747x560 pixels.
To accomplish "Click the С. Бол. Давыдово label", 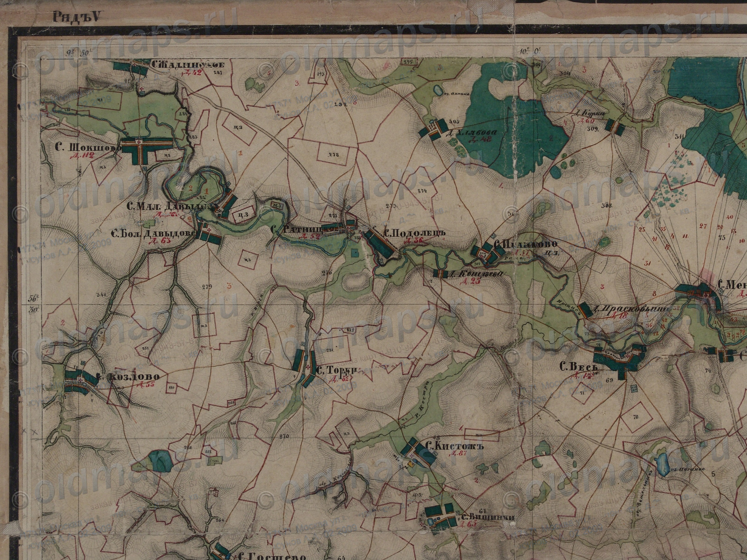I will 154,233.
